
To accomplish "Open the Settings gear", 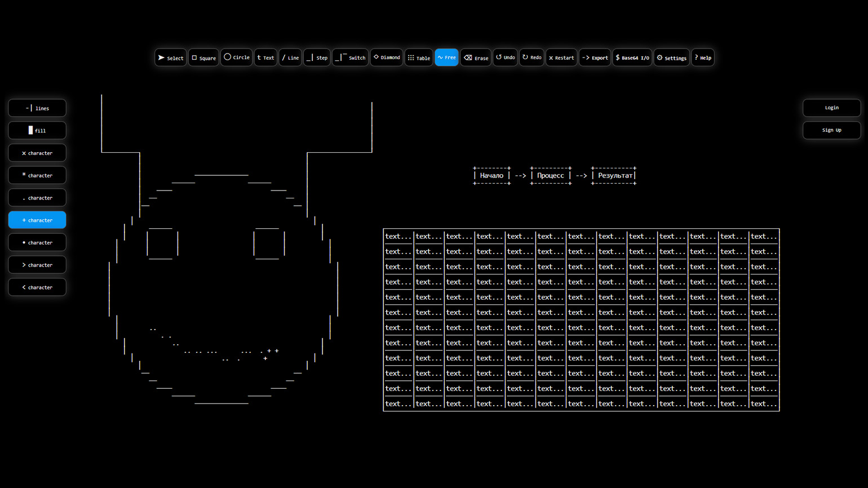I will (x=671, y=57).
